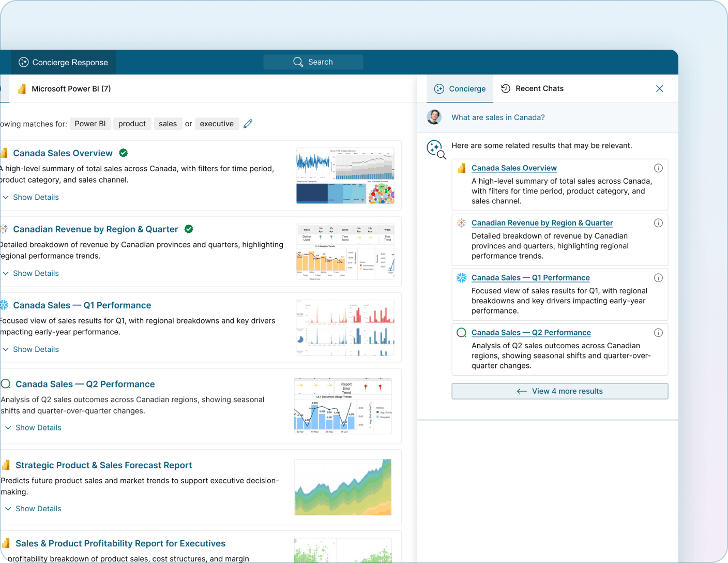This screenshot has height=563, width=728.
Task: Expand Show Details under Canada Sales Overview
Action: tap(31, 197)
